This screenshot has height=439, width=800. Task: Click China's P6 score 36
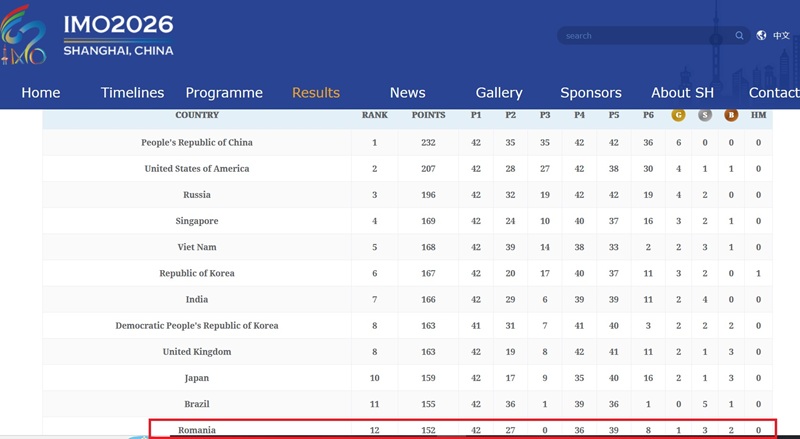point(648,142)
